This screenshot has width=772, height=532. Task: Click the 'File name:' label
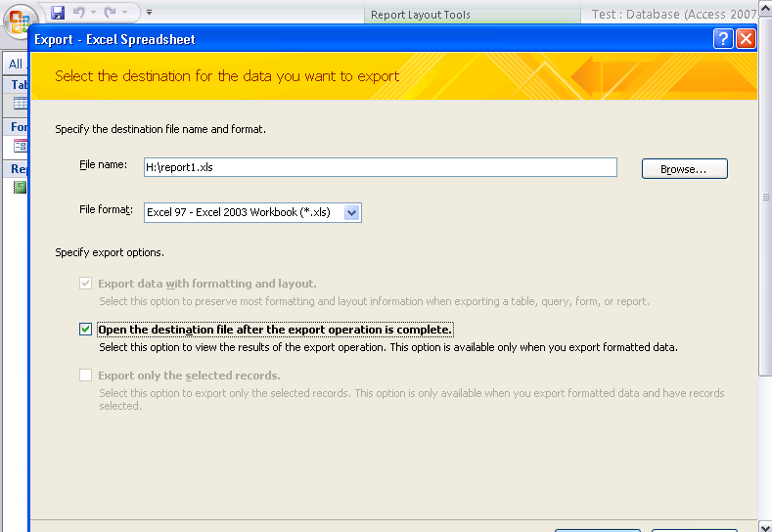103,165
